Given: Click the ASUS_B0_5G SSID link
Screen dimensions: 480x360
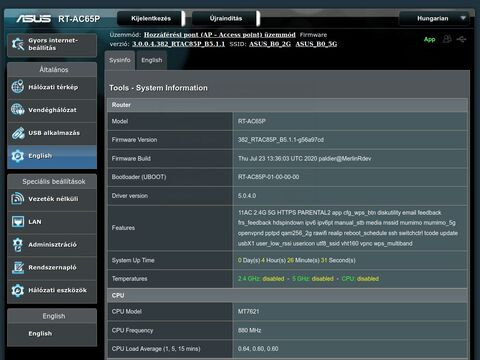Looking at the screenshot, I should [x=316, y=44].
